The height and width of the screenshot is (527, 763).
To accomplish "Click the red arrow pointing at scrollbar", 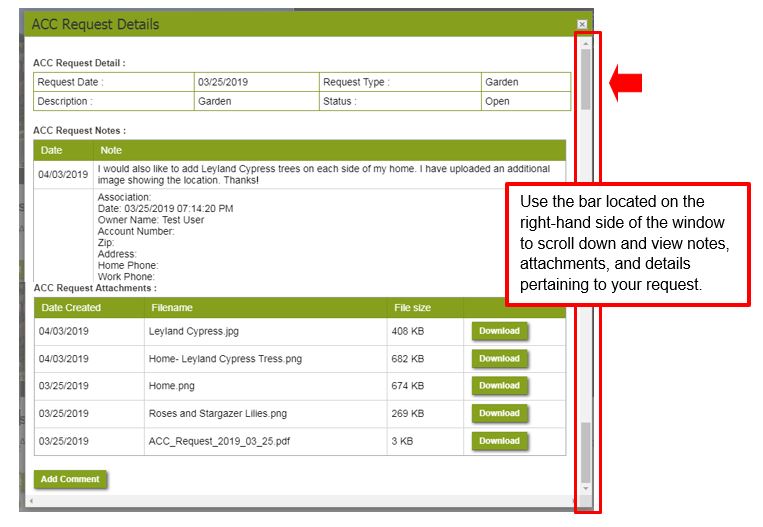I will click(x=625, y=84).
